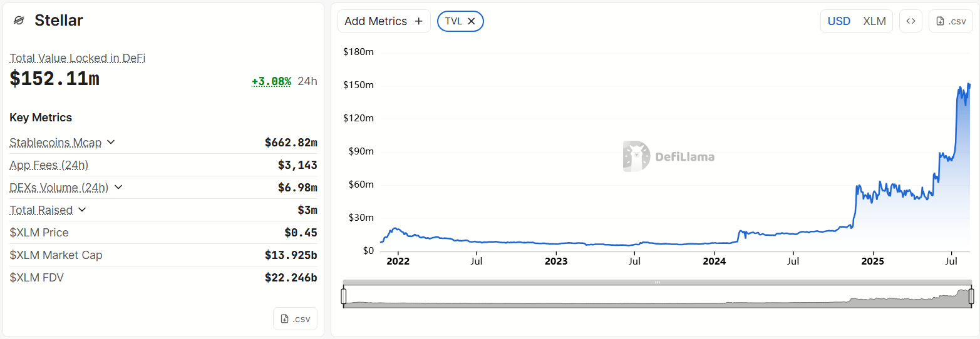Open the embed code icon button
Viewport: 980px width, 339px height.
click(910, 21)
